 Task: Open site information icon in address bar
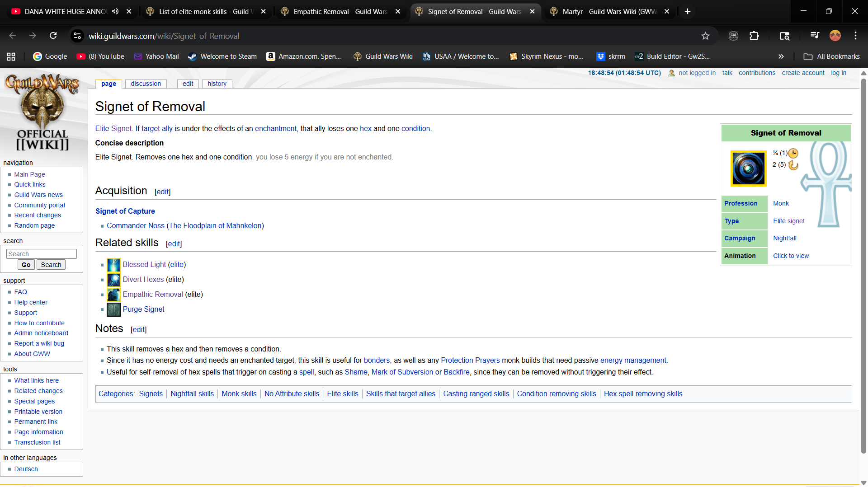point(77,36)
